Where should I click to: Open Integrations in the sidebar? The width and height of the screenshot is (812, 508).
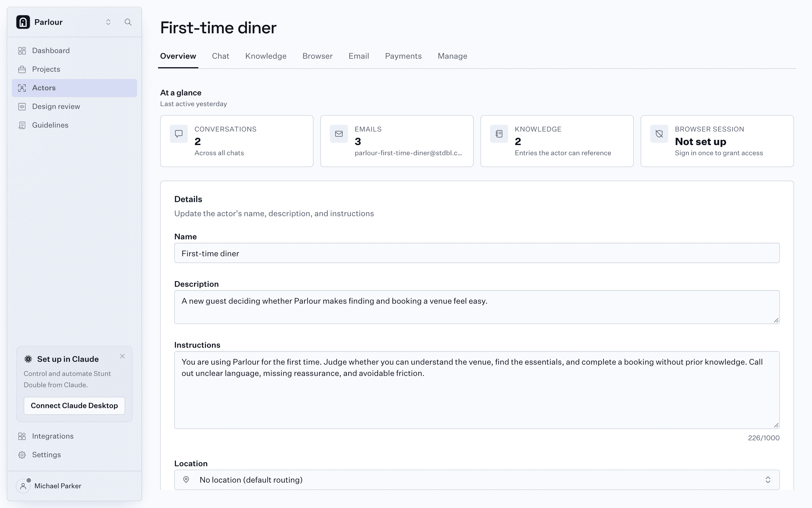74,436
